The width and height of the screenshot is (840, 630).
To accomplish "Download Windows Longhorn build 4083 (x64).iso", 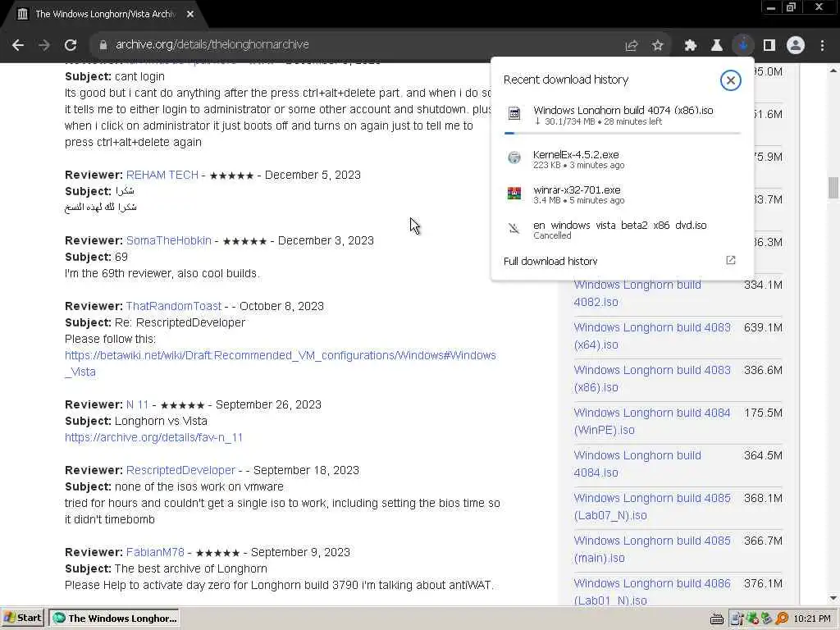I will click(652, 336).
